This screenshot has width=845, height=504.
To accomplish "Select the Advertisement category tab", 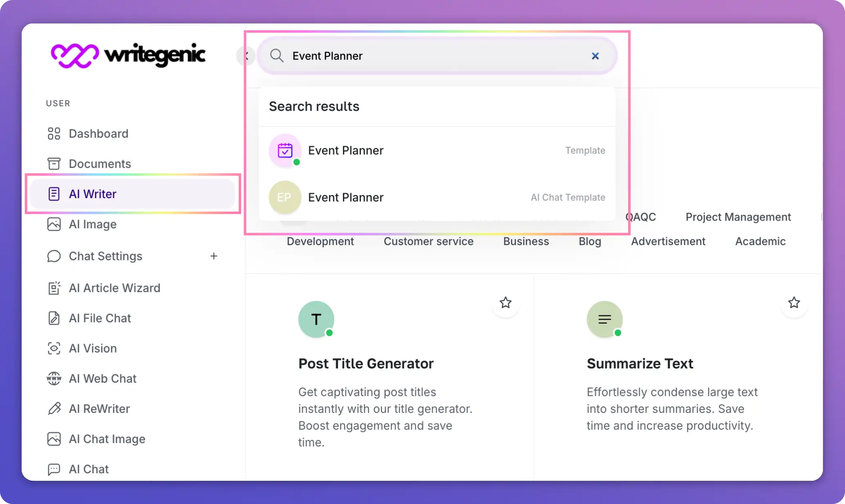I will (668, 241).
